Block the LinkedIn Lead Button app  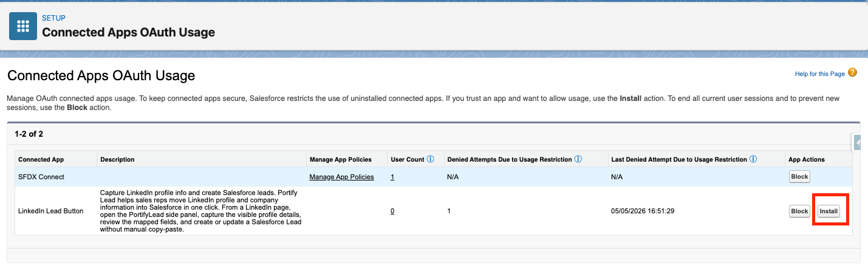(799, 211)
